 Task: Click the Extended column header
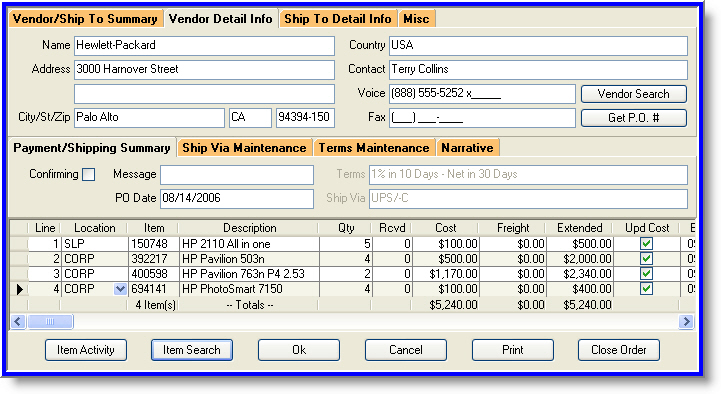point(579,228)
